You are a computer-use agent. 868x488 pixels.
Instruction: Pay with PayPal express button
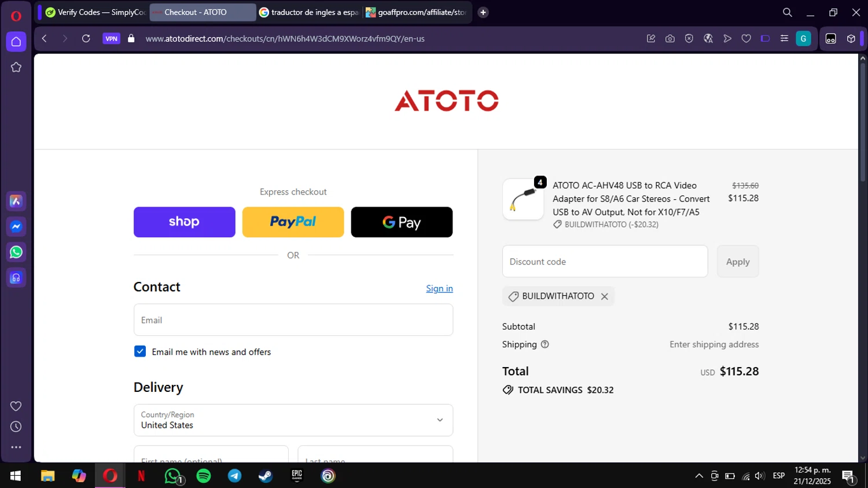[293, 222]
